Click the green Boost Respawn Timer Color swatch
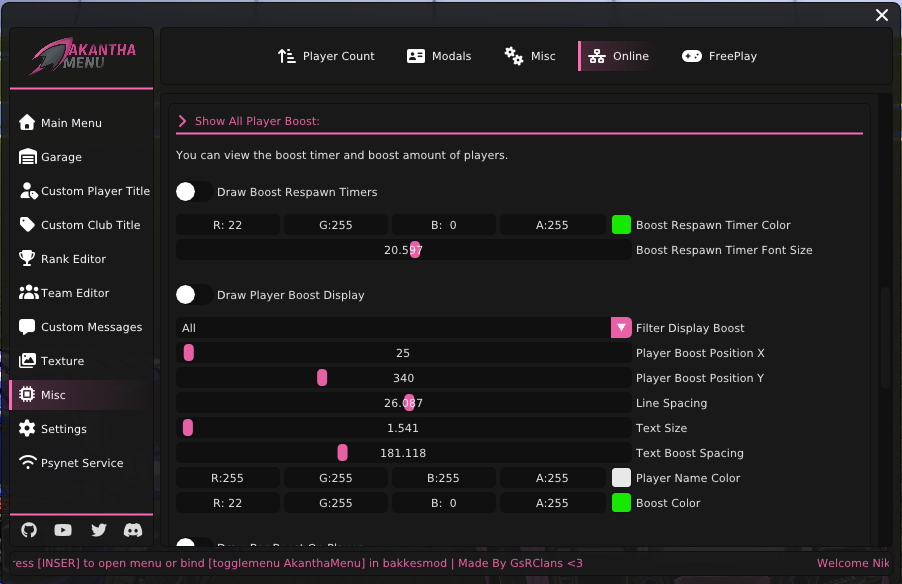Screen dimensions: 902x584 pyautogui.click(x=621, y=225)
